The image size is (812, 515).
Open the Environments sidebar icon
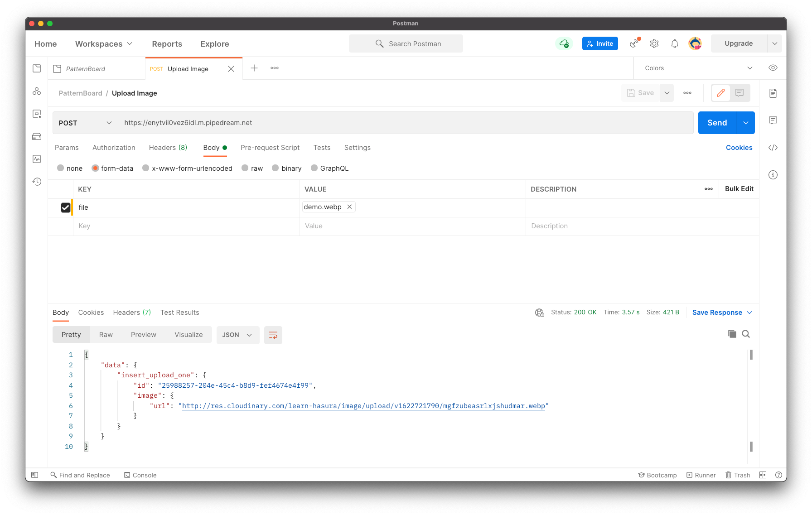click(37, 114)
